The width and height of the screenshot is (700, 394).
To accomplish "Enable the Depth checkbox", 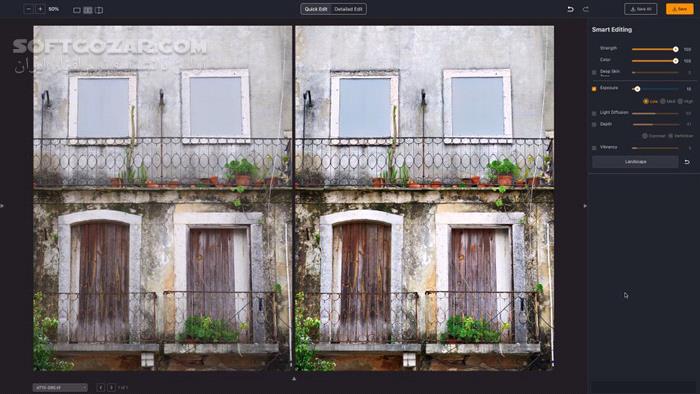I will click(594, 124).
